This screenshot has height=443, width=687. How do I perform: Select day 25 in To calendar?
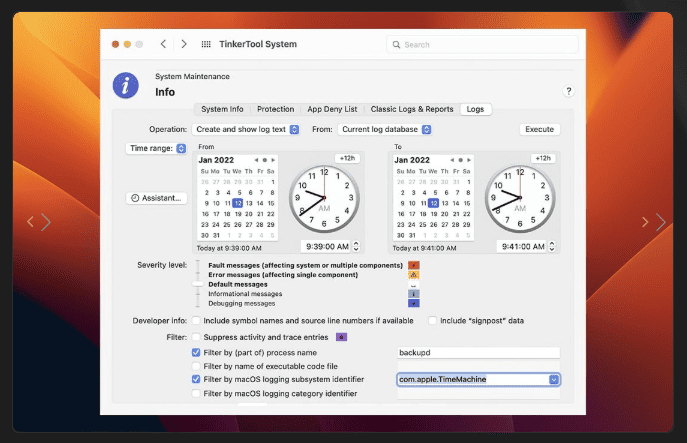pyautogui.click(x=422, y=225)
